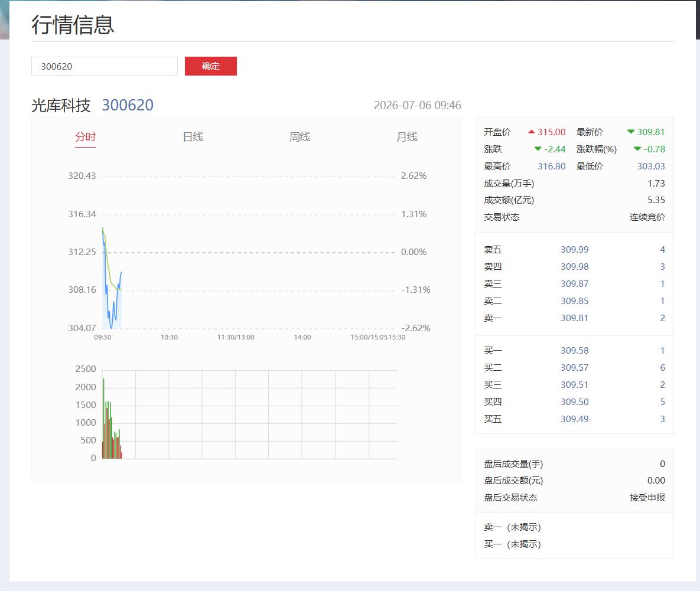Open the 日线 daily chart tab

(193, 137)
